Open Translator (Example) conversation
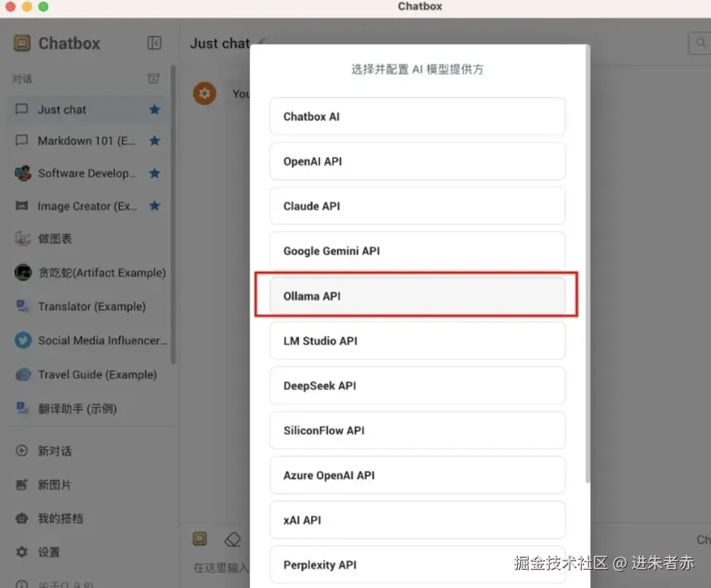The image size is (711, 588). click(89, 307)
